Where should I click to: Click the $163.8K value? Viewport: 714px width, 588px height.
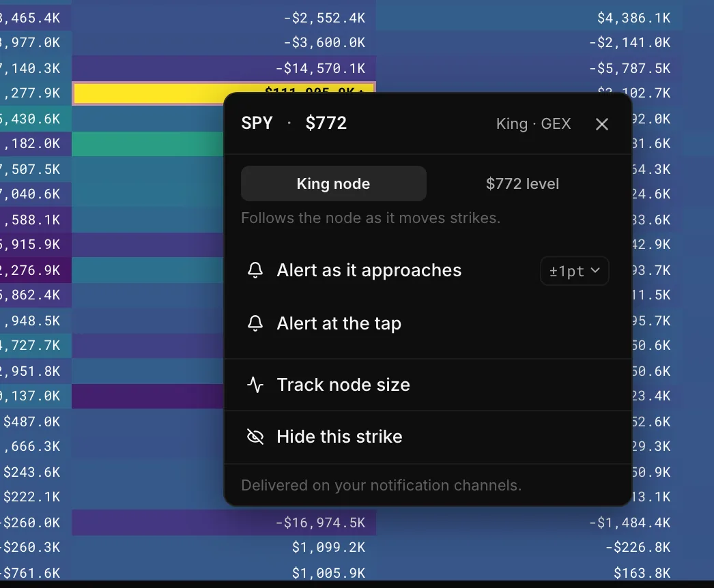point(642,572)
